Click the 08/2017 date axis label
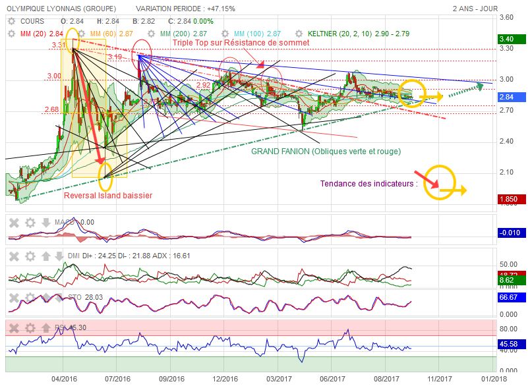 386,379
